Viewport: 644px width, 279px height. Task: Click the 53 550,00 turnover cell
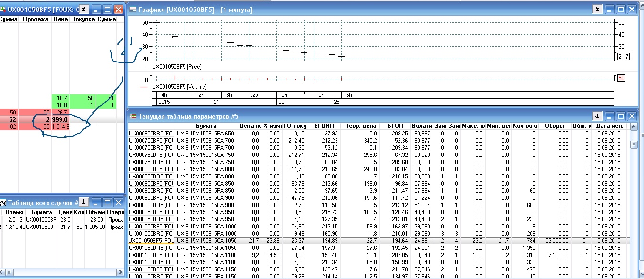556,241
